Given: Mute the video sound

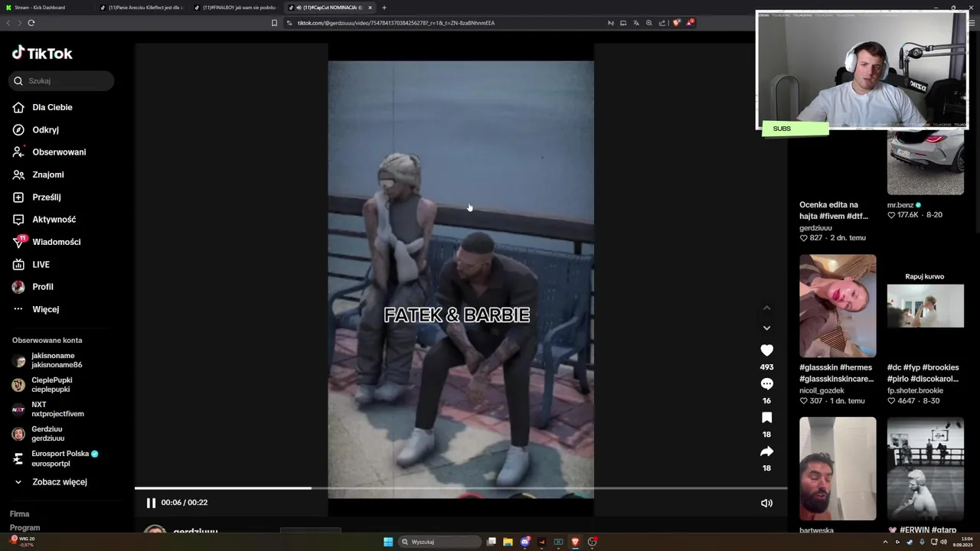Looking at the screenshot, I should pyautogui.click(x=766, y=503).
